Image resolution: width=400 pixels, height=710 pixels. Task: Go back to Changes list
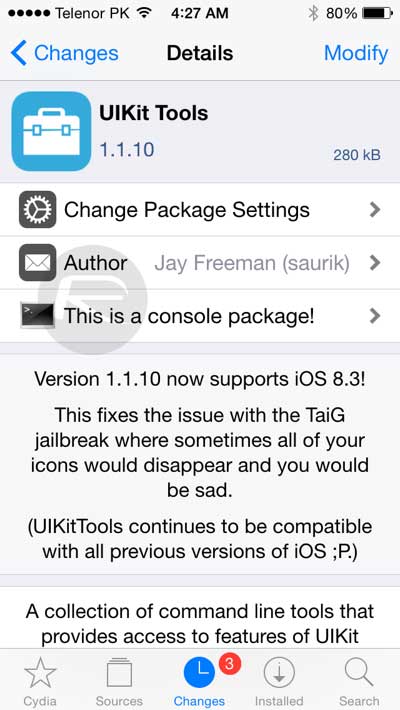[x=64, y=53]
